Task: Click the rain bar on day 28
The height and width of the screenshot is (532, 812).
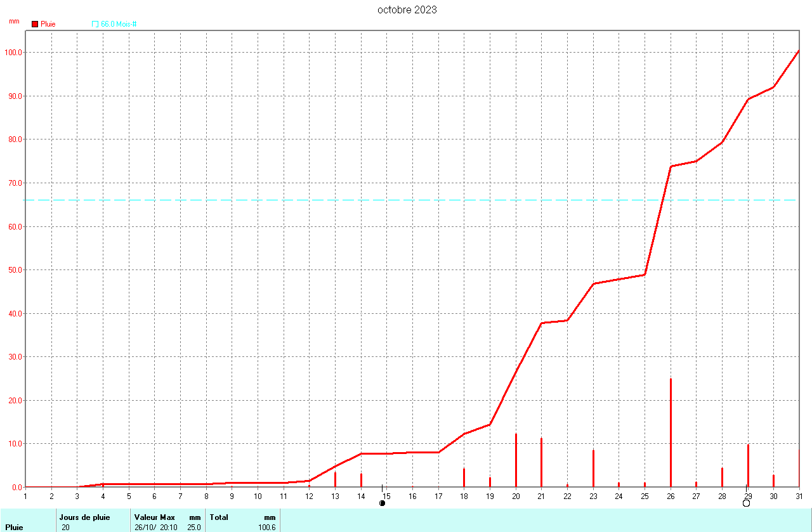Action: coord(722,477)
